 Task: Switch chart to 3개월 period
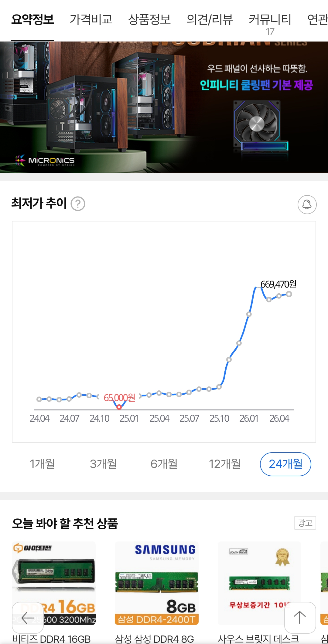click(x=103, y=464)
